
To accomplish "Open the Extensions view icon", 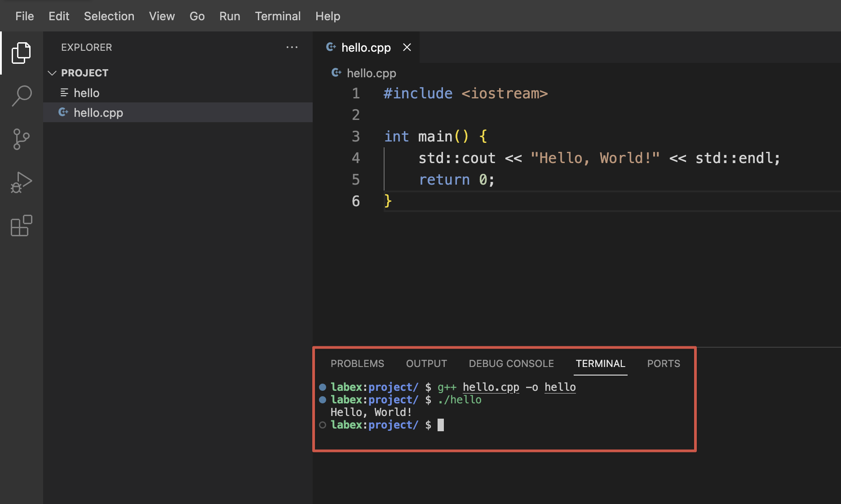I will point(21,225).
